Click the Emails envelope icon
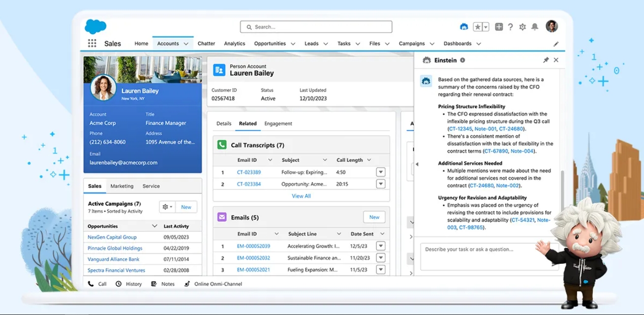The width and height of the screenshot is (644, 315). coord(222,217)
